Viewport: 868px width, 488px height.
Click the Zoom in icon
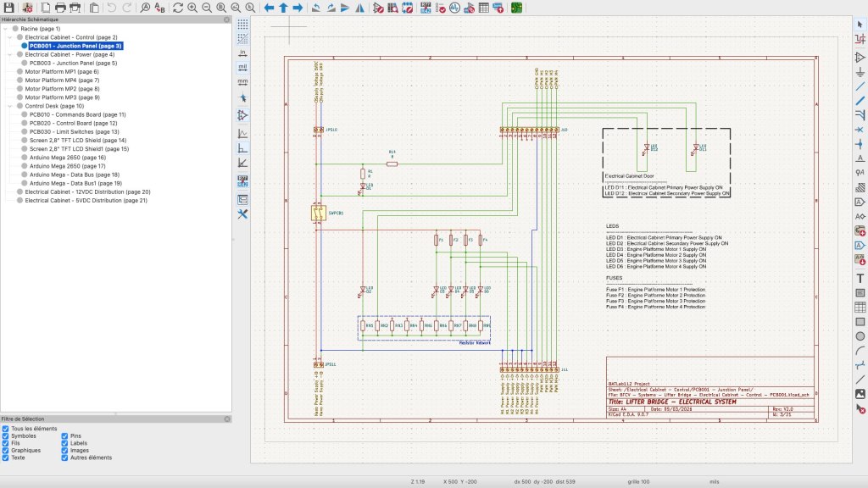coord(193,8)
